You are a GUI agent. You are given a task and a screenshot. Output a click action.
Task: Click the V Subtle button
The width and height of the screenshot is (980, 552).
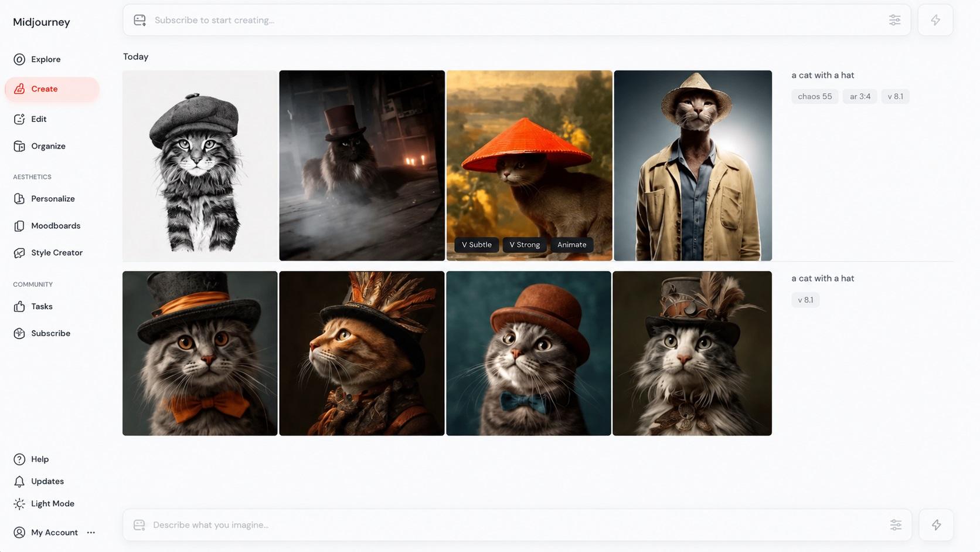pos(477,245)
